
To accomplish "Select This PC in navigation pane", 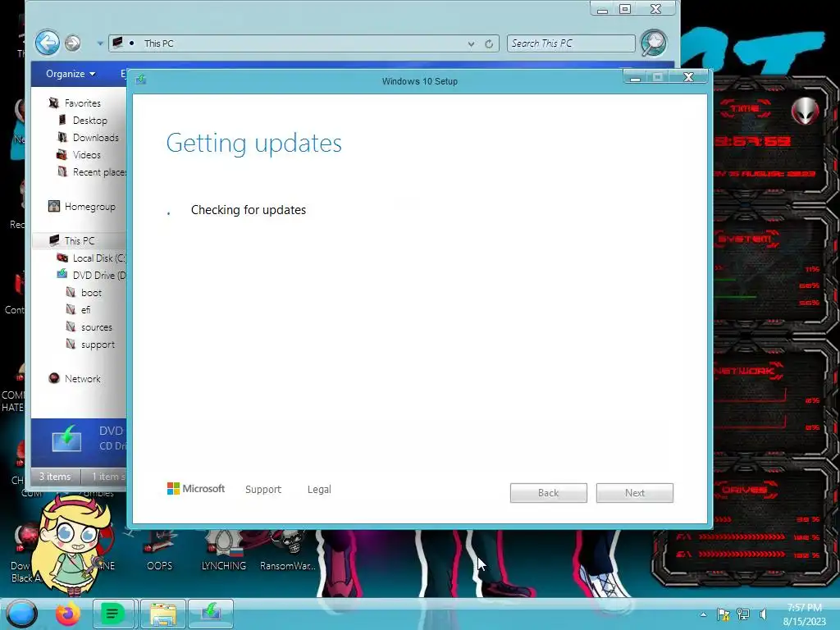I will click(80, 240).
